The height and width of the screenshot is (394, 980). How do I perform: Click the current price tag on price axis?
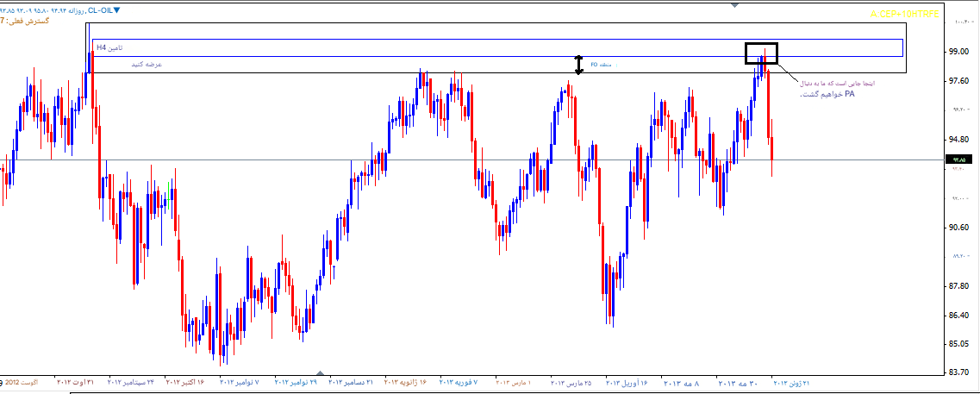[958, 159]
